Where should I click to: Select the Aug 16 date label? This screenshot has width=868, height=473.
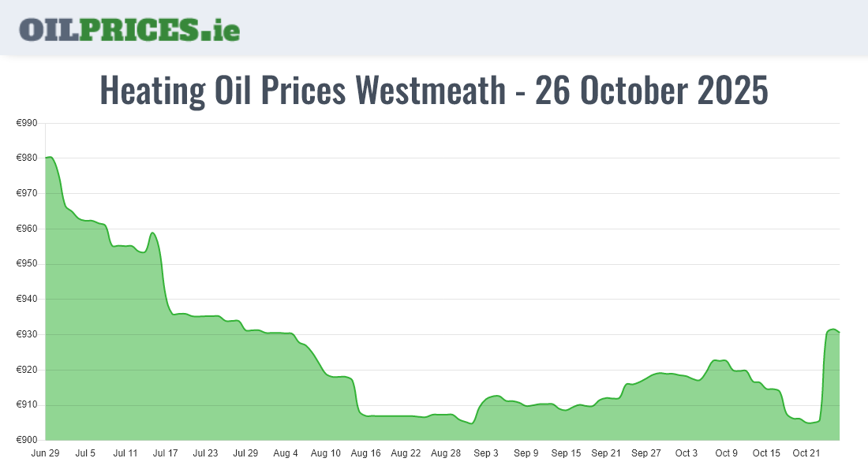coord(366,453)
